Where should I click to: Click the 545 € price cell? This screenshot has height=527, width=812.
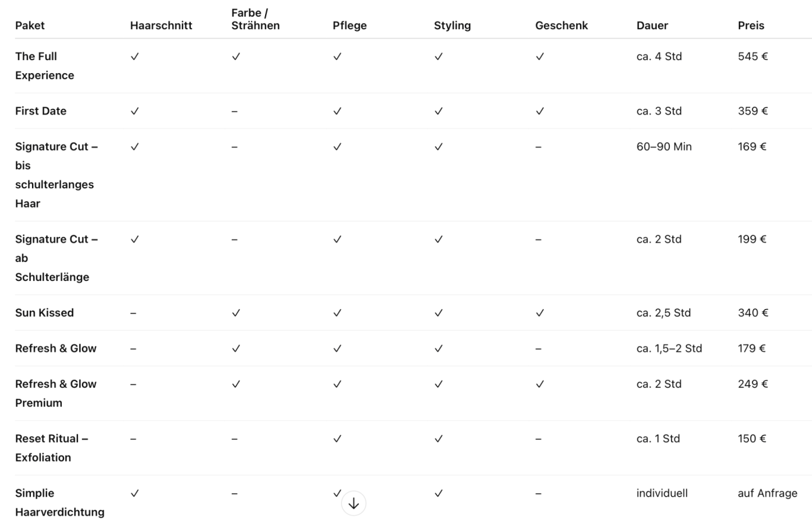coord(753,56)
